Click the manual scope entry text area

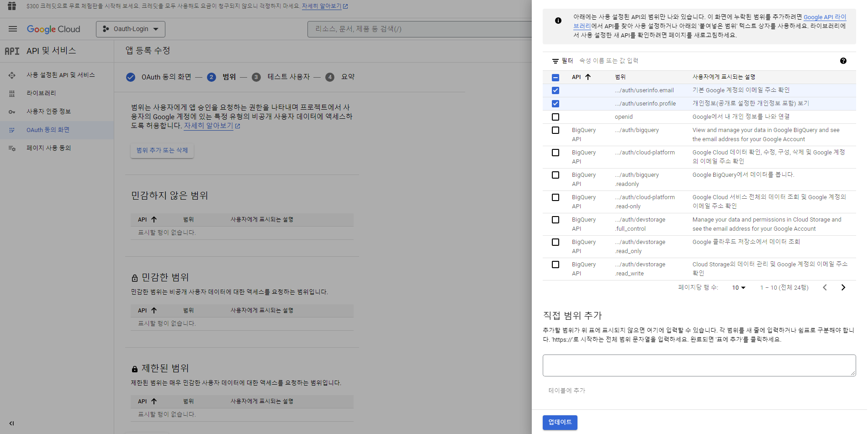pyautogui.click(x=699, y=365)
